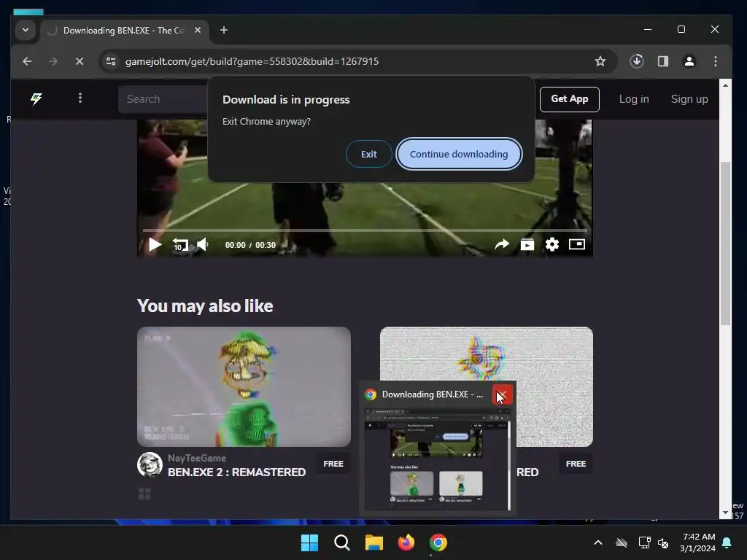747x560 pixels.
Task: Click the page vertical scrollbar thumb
Action: tap(725, 244)
